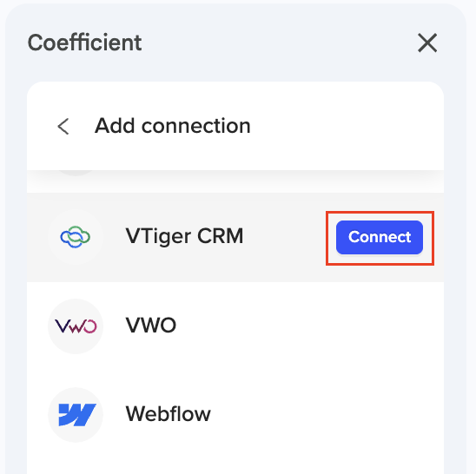Select the VWO logo icon

(x=76, y=326)
